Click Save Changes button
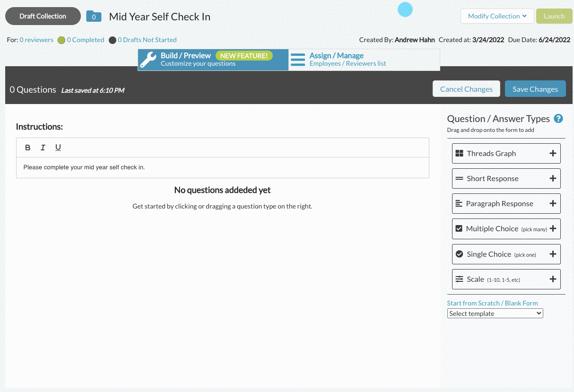 [535, 89]
